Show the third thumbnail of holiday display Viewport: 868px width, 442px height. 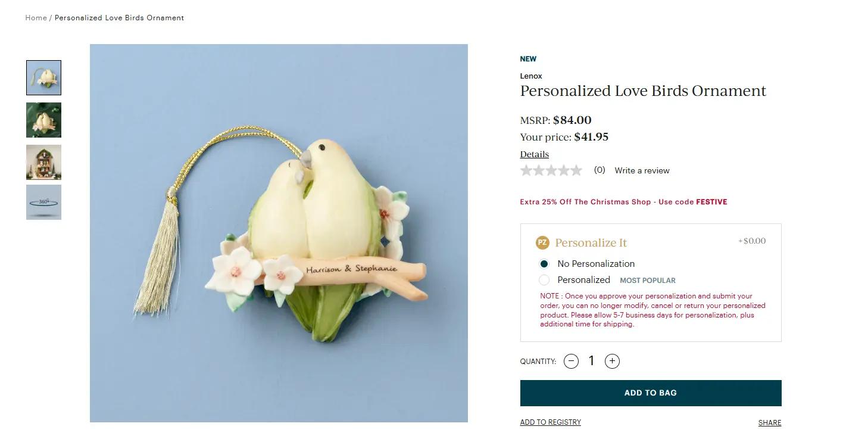click(x=43, y=162)
